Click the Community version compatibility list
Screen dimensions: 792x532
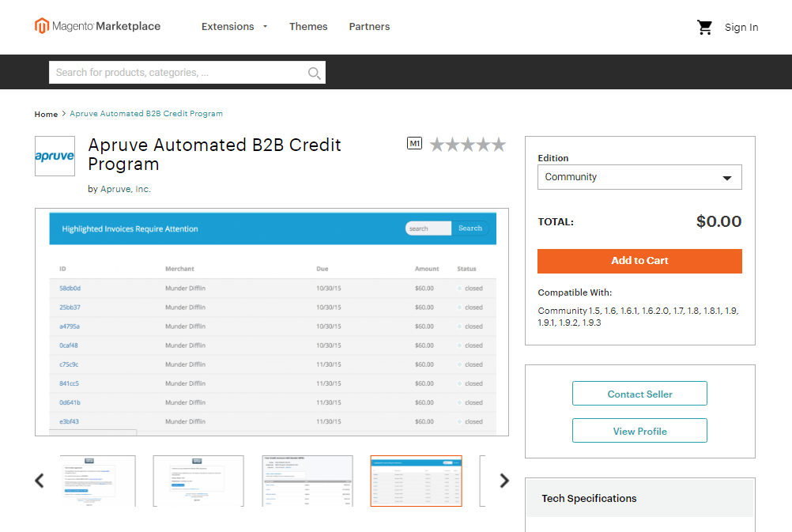[638, 317]
